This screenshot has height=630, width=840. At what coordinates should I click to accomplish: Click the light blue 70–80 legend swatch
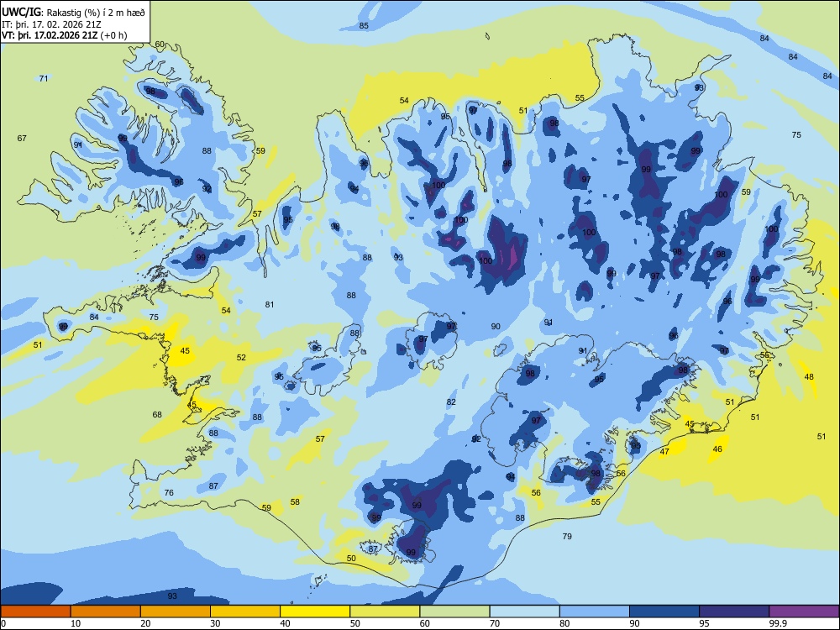click(x=525, y=612)
